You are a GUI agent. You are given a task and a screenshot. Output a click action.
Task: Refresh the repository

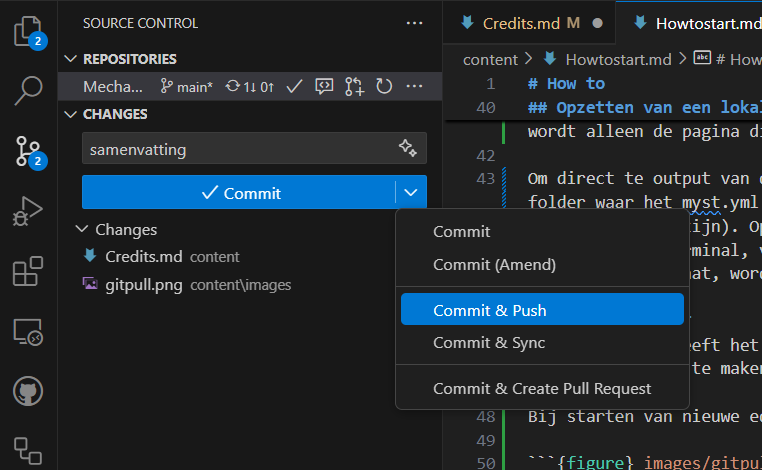[x=384, y=87]
